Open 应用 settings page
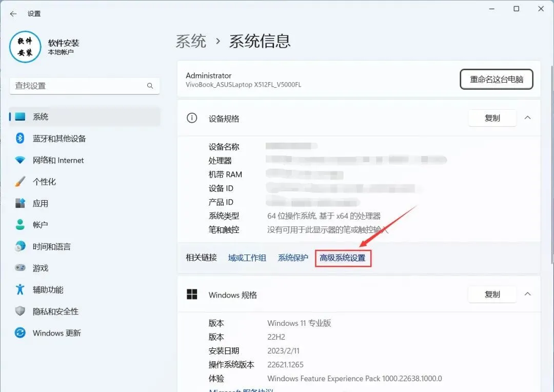Image resolution: width=554 pixels, height=392 pixels. pos(85,203)
